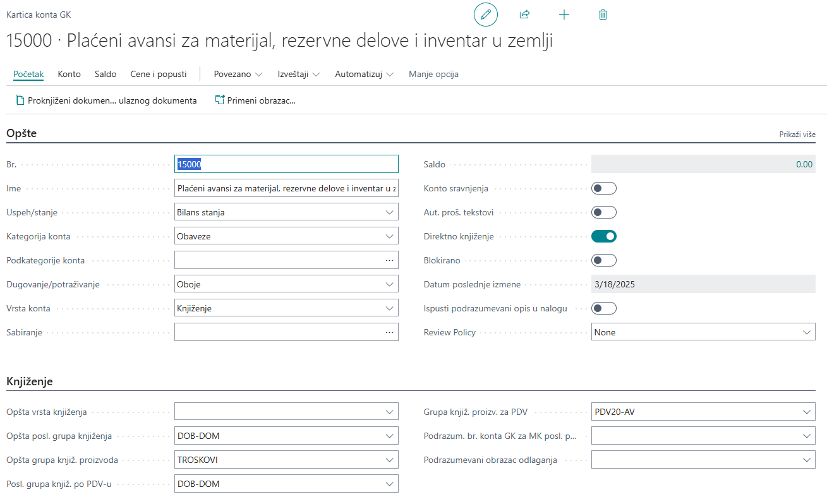Image resolution: width=827 pixels, height=504 pixels.
Task: Open the Izveštaji menu
Action: 298,74
